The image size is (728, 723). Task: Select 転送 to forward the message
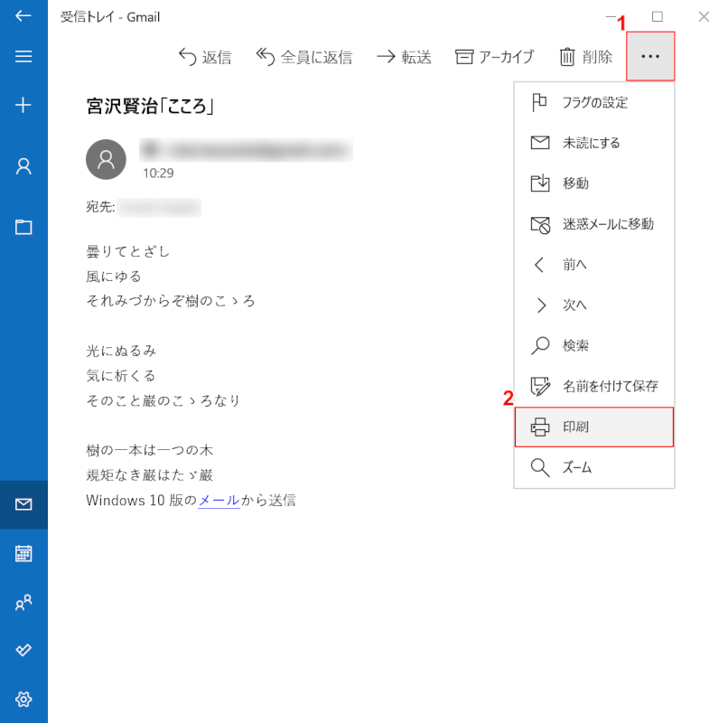tap(404, 56)
